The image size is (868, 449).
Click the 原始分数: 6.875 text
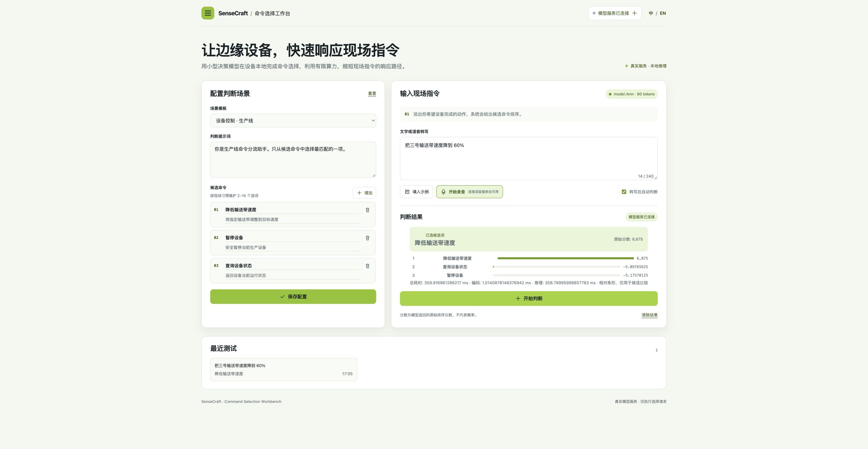(628, 239)
